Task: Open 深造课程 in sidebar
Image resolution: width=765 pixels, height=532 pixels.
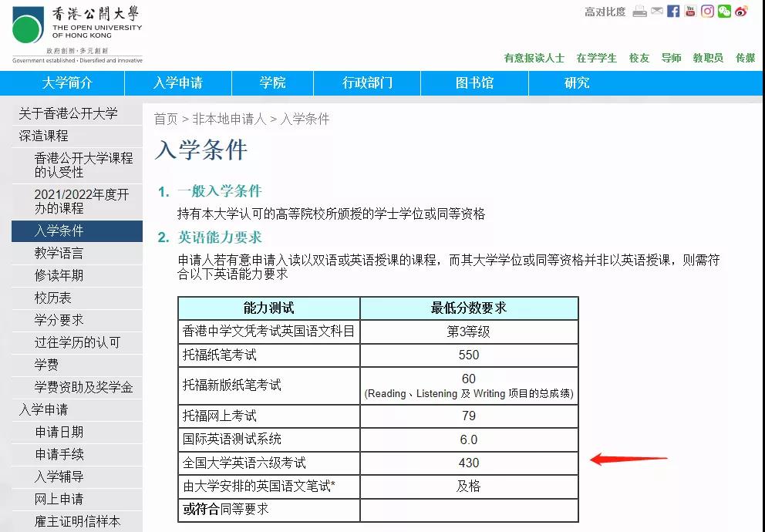Action: click(77, 136)
